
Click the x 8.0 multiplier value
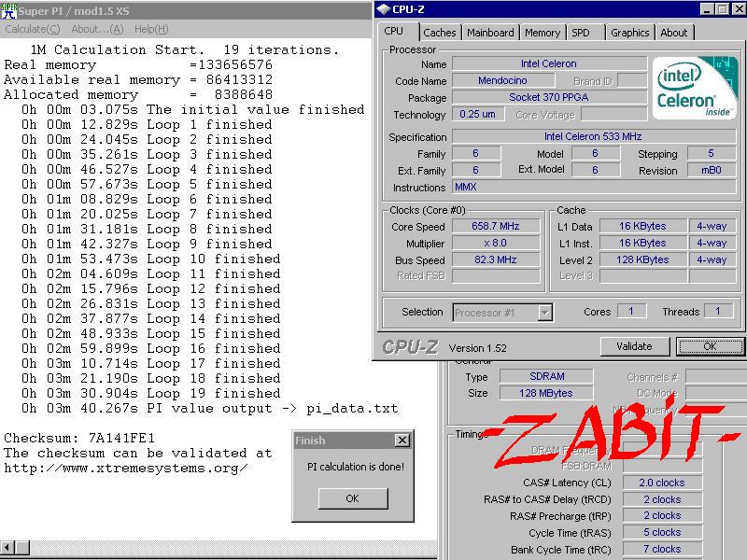[496, 243]
